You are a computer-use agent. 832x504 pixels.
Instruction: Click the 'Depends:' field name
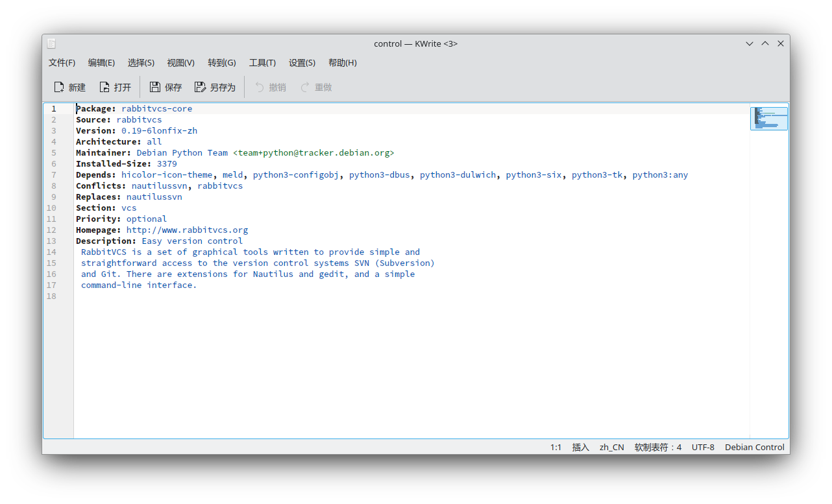[96, 175]
